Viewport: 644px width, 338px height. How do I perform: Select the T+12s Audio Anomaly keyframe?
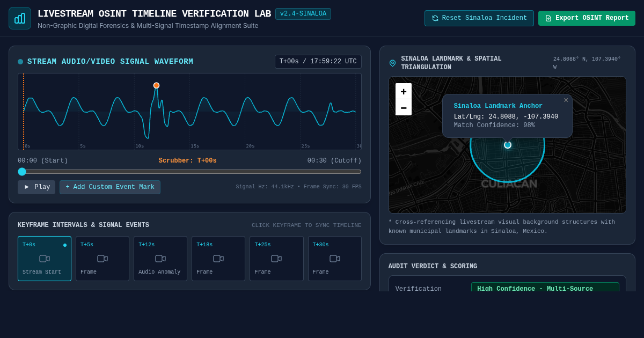pyautogui.click(x=160, y=259)
